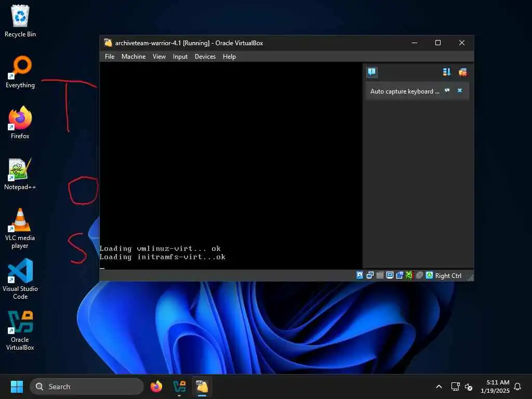Open the File menu in VirtualBox
This screenshot has width=532, height=399.
[110, 57]
